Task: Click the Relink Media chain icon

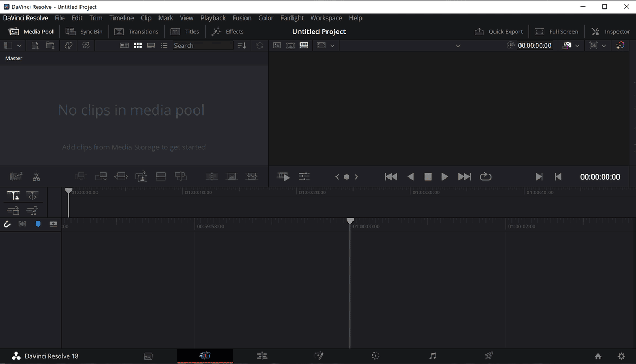Action: tap(85, 46)
